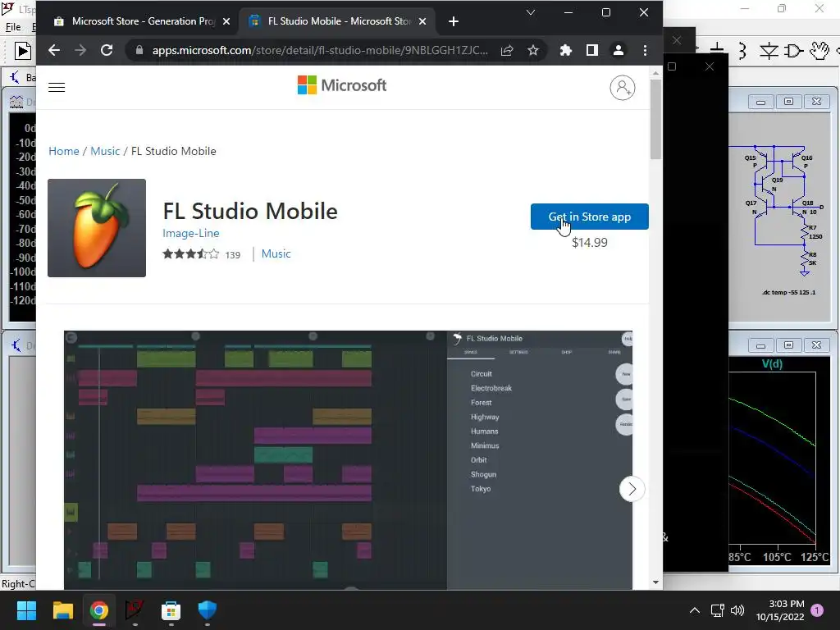This screenshot has width=840, height=630.
Task: Click the Chrome forward arrow button
Action: 80,50
